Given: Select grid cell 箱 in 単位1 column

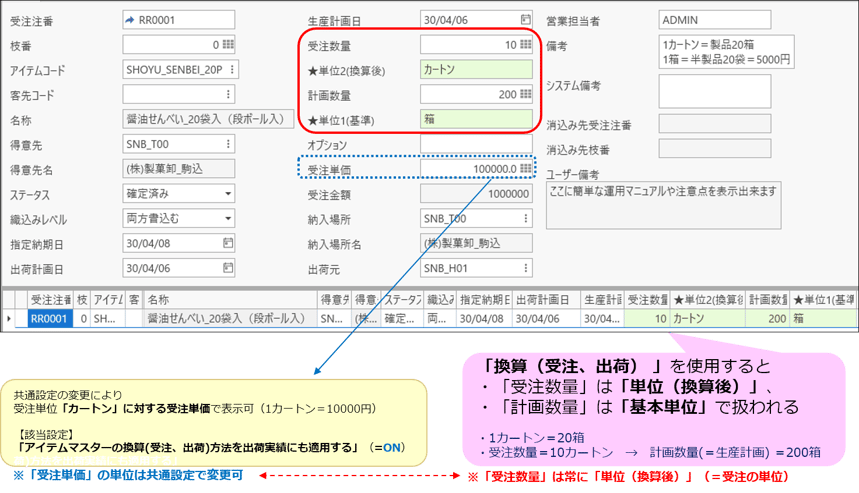Looking at the screenshot, I should 824,318.
